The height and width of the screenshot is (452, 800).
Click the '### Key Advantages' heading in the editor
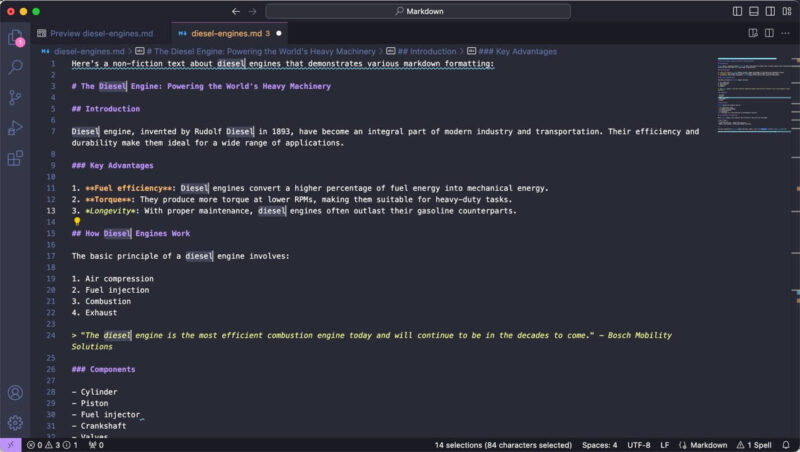[x=112, y=165]
